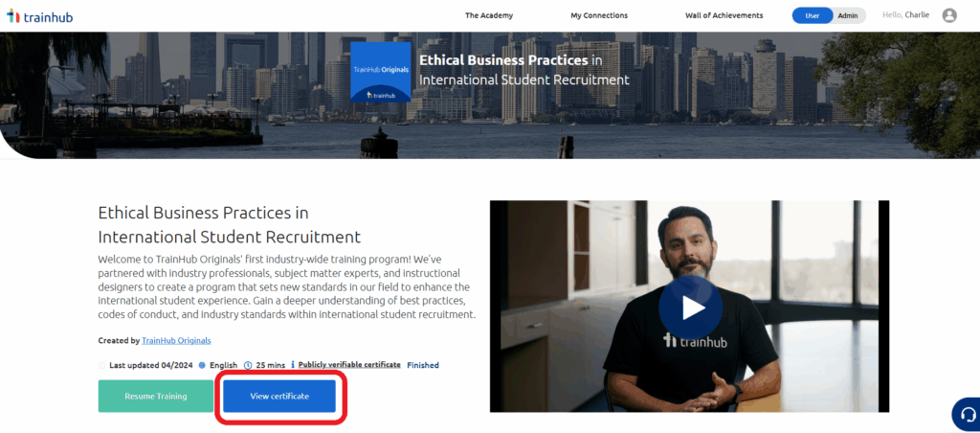The width and height of the screenshot is (980, 433).
Task: Click the course title heading above description
Action: pyautogui.click(x=230, y=224)
